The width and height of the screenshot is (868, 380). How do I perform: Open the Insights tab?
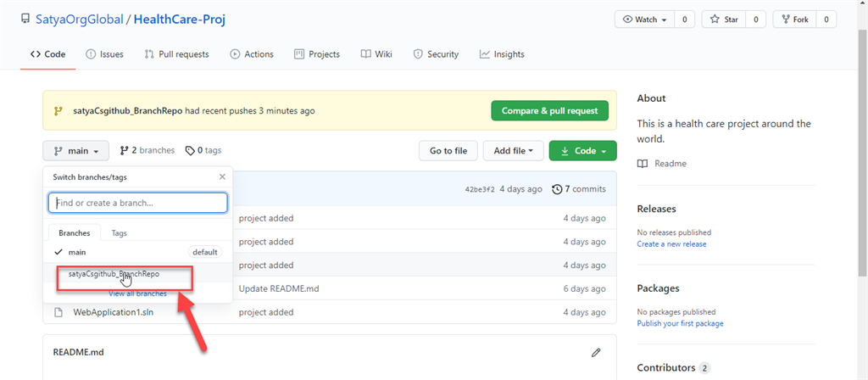click(502, 54)
